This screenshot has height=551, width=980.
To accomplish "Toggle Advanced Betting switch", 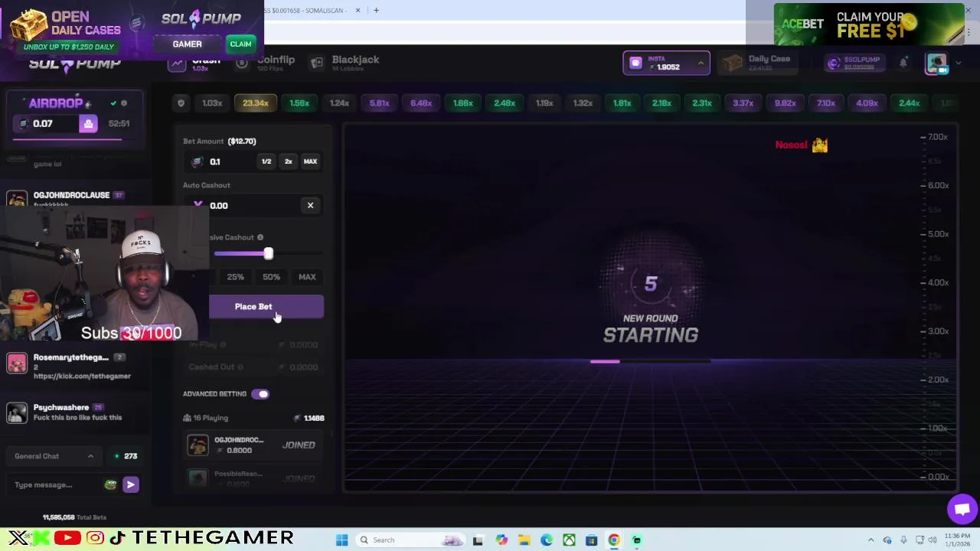I will [x=260, y=394].
